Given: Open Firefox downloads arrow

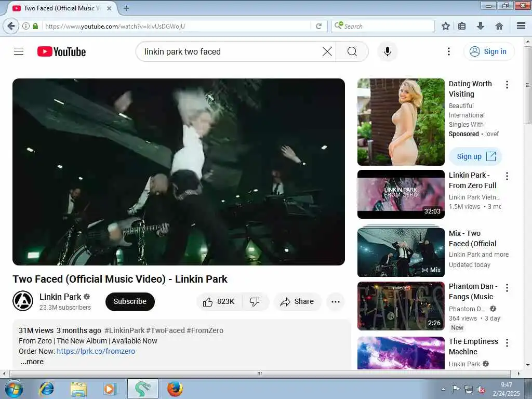Looking at the screenshot, I should (x=480, y=26).
